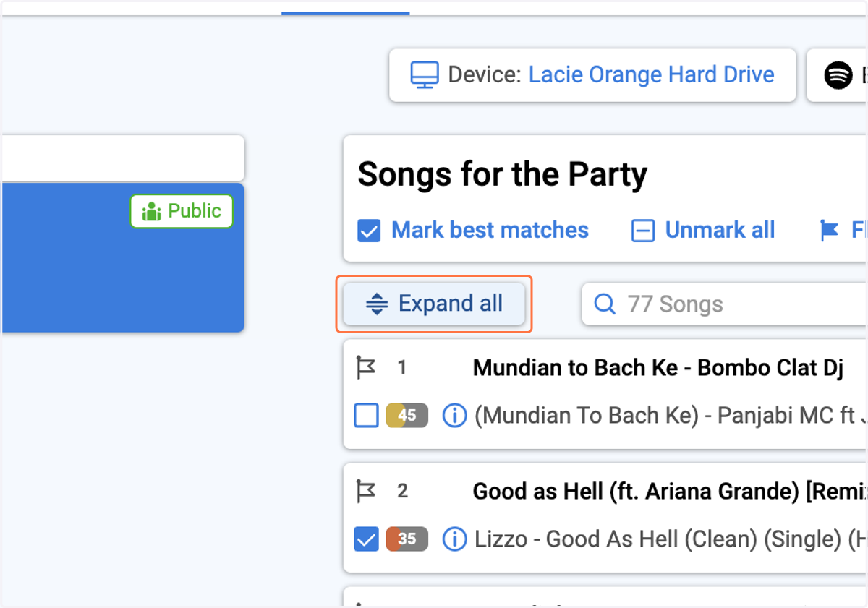Click the 77 Songs search field
The width and height of the screenshot is (868, 608).
click(x=725, y=304)
